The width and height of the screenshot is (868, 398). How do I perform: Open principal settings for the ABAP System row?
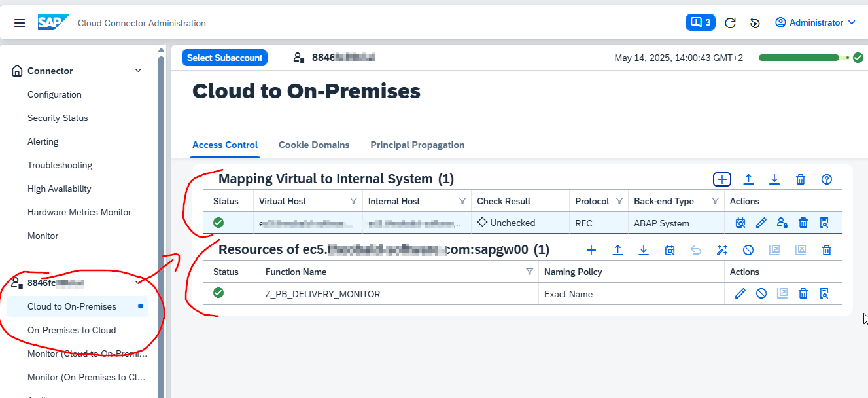(782, 223)
